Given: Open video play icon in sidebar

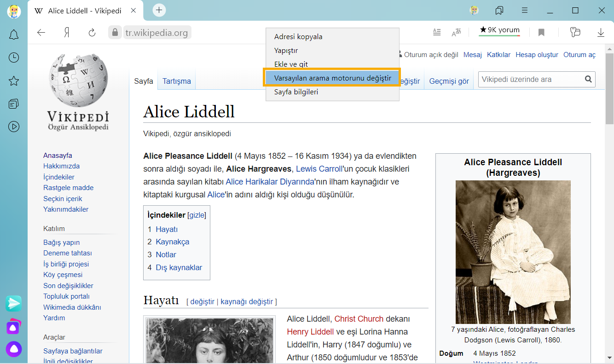Looking at the screenshot, I should (x=14, y=127).
